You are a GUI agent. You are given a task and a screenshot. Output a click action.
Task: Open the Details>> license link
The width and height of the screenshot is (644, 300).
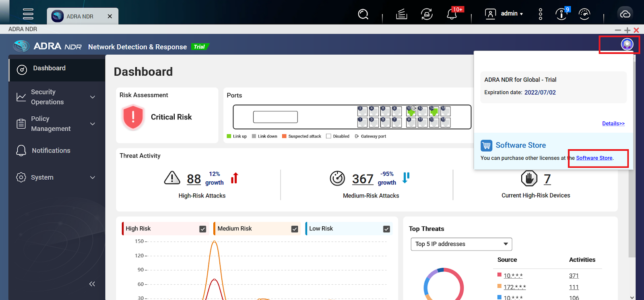click(613, 123)
